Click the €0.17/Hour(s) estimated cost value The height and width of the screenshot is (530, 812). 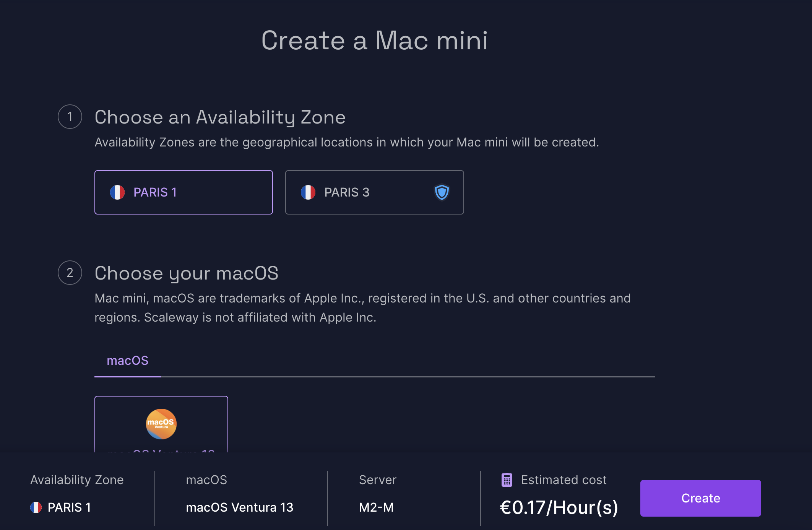click(559, 508)
